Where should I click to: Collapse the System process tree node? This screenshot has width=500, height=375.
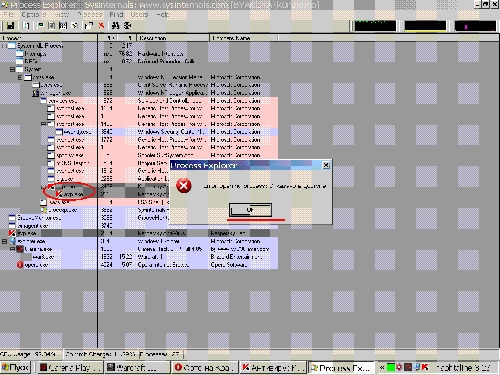point(12,69)
